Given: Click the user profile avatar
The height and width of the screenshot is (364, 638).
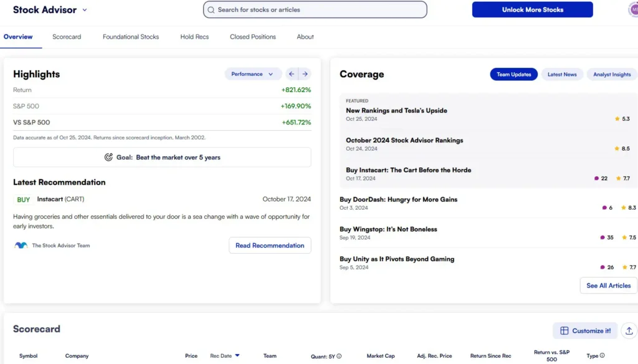Looking at the screenshot, I should click(634, 9).
